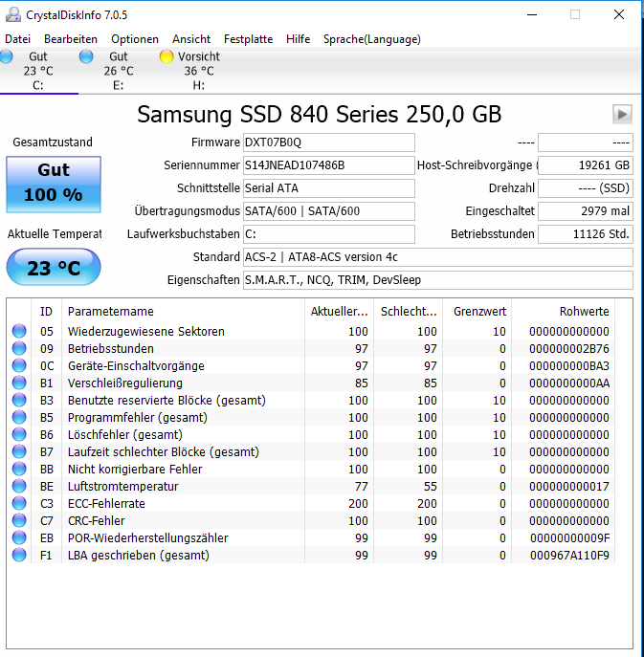Select the Luftstromtemperatur parameter name

122,486
